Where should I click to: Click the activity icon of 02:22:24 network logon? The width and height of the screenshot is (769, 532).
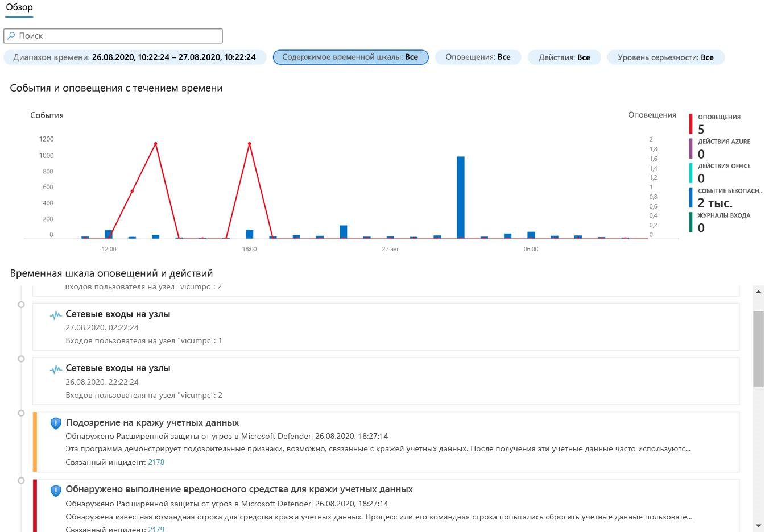pyautogui.click(x=56, y=315)
